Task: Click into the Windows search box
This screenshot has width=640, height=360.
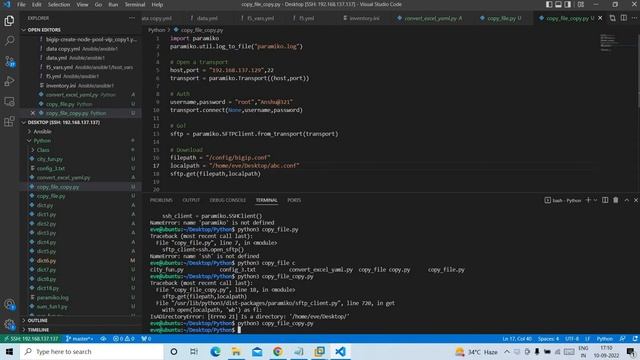Action: point(92,351)
